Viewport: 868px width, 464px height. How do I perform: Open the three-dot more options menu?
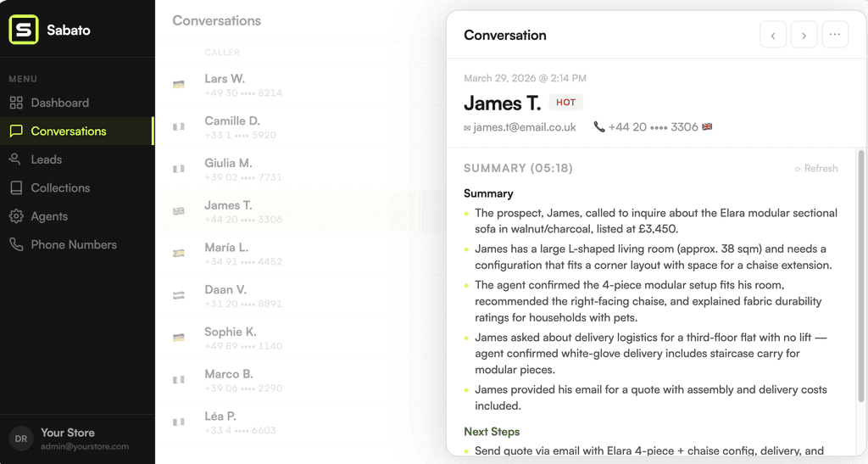coord(835,35)
